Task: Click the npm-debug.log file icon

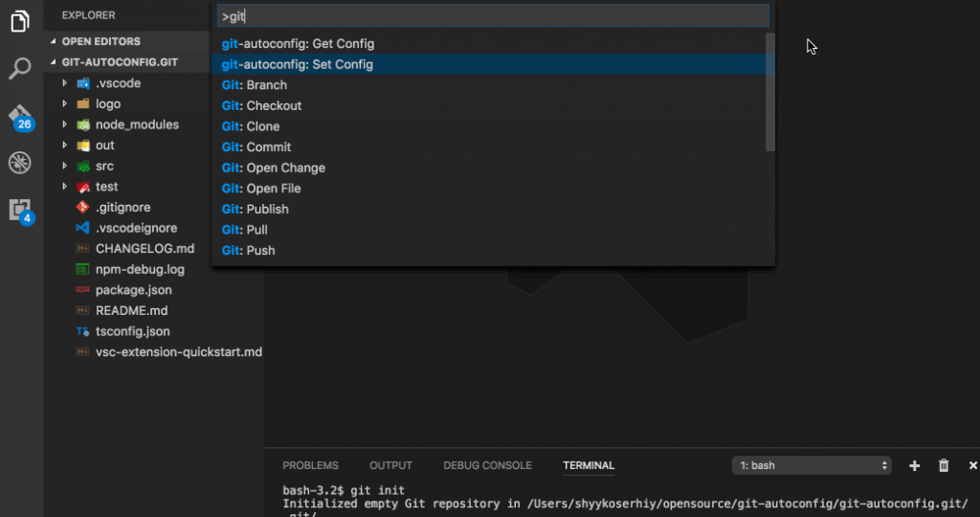Action: point(82,269)
